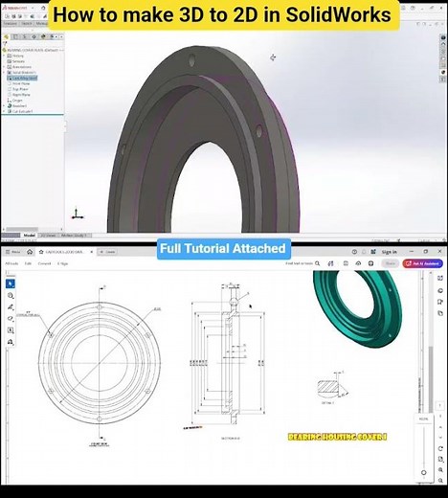Open the SolidWorks DimXpertManager tab

[34, 36]
